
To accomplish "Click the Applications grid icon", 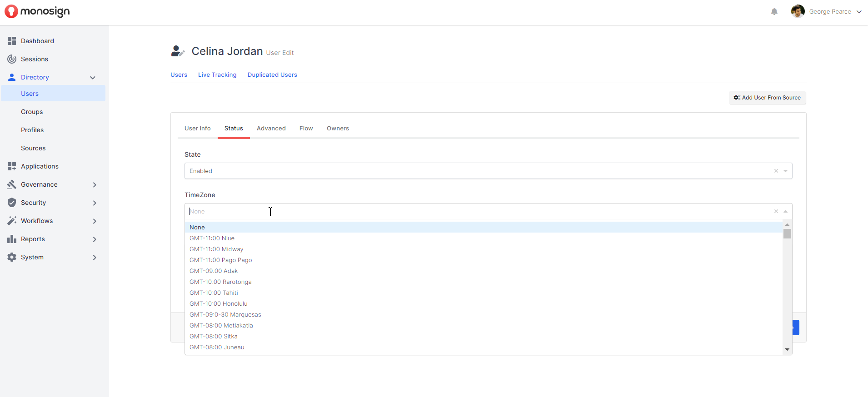I will click(12, 166).
